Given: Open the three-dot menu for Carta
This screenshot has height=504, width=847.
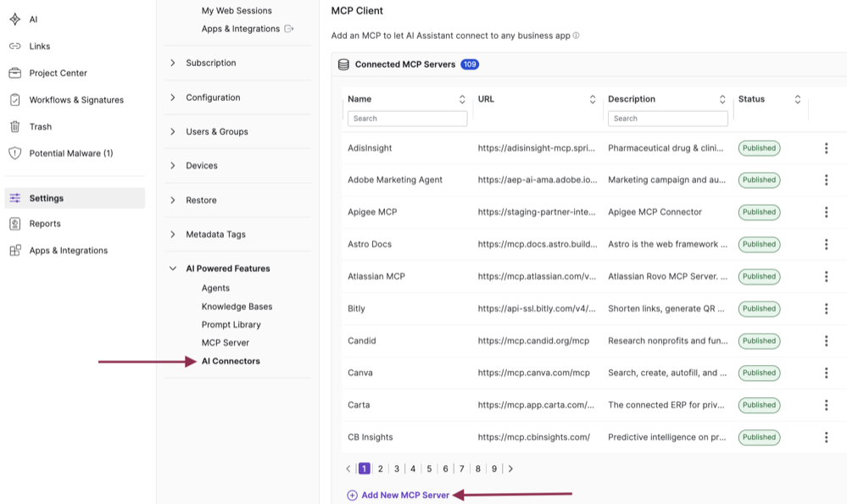Looking at the screenshot, I should (826, 405).
